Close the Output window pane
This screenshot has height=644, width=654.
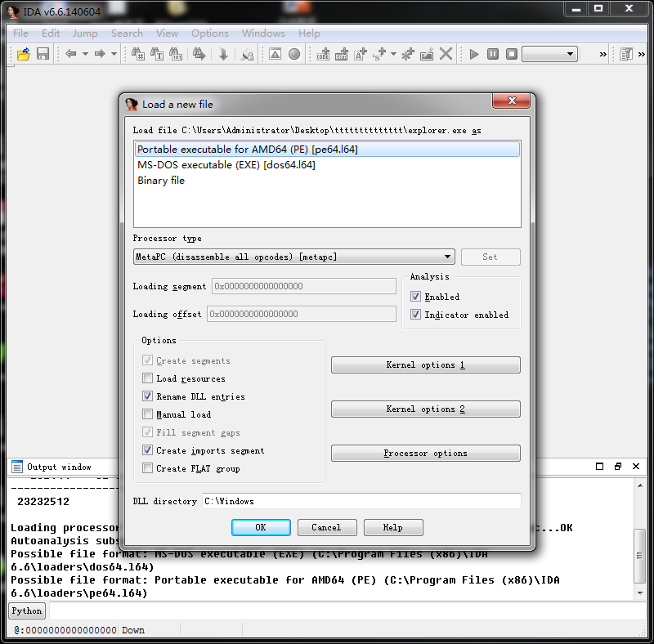[636, 467]
